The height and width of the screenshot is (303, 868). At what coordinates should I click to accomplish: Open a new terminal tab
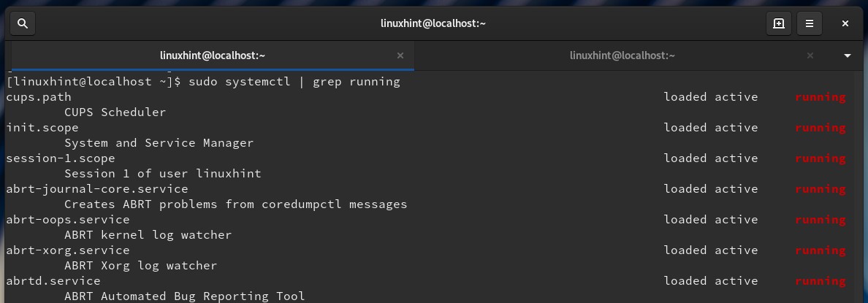(779, 23)
